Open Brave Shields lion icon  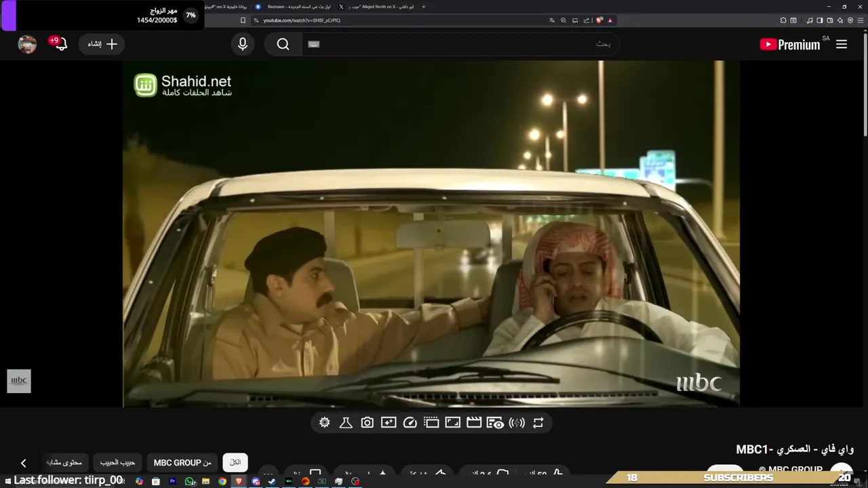(599, 20)
